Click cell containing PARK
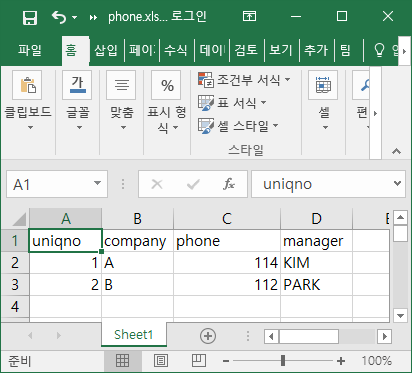Image resolution: width=412 pixels, height=373 pixels. [x=316, y=285]
